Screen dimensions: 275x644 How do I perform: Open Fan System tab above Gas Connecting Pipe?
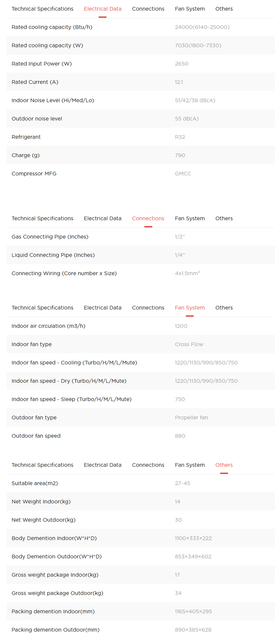(x=190, y=218)
